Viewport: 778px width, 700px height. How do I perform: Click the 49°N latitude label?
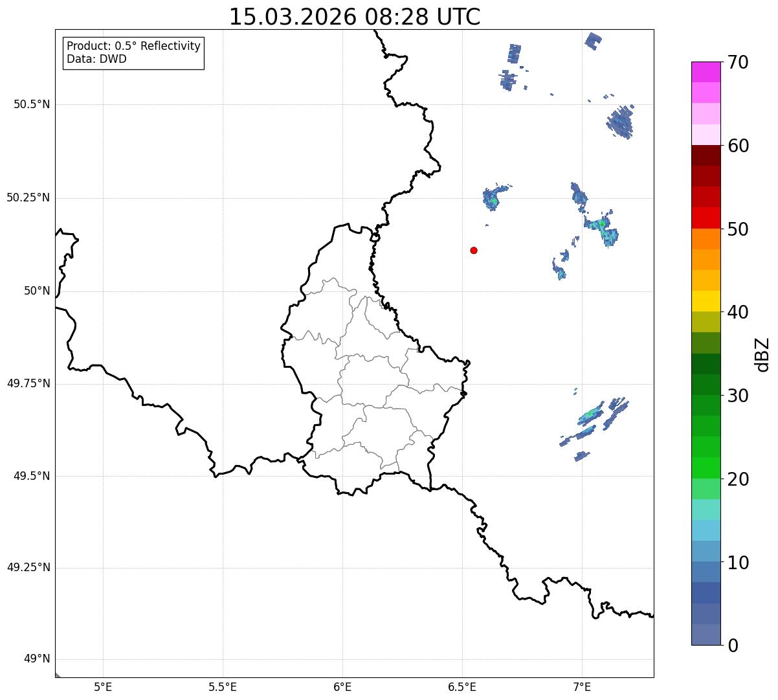tap(37, 659)
